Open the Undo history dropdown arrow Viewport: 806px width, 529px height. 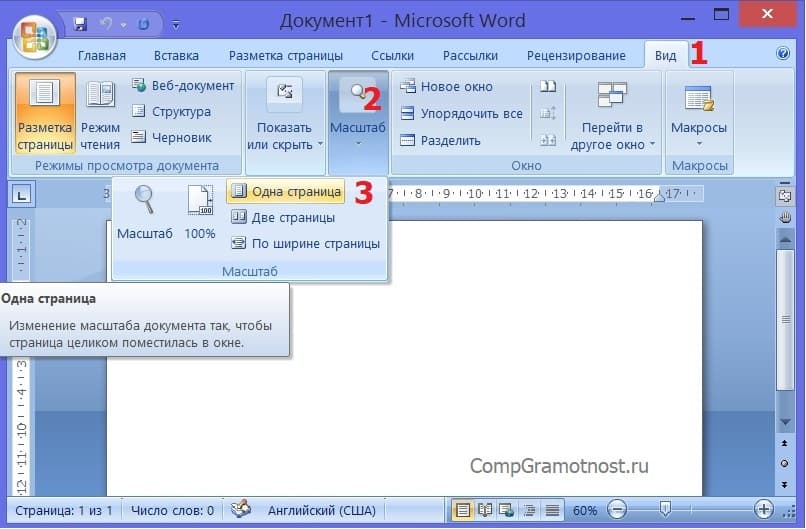tap(123, 24)
